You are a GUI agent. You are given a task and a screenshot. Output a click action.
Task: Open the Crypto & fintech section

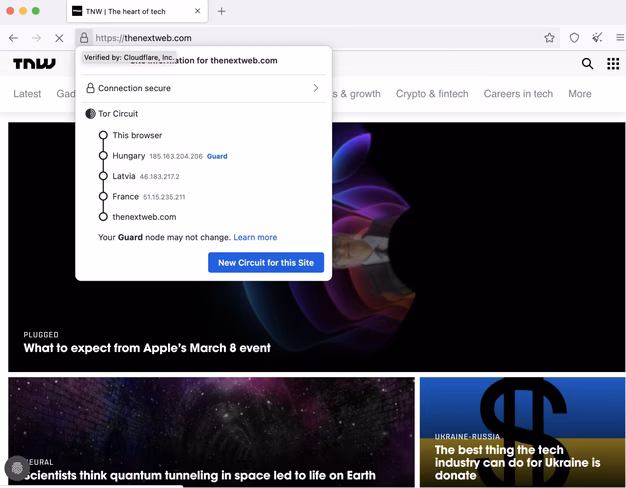[432, 94]
